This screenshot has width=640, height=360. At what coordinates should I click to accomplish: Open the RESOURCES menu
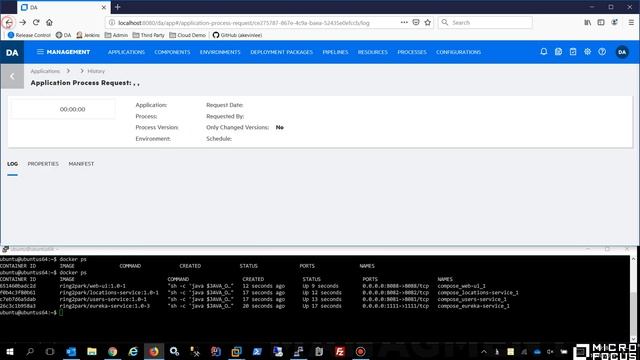click(373, 52)
